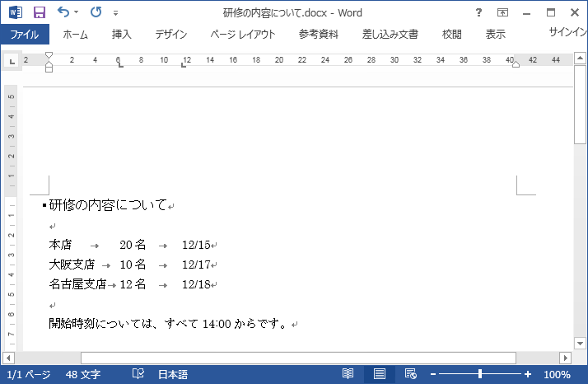Switch to the 校閲 tab
This screenshot has height=384, width=588.
pyautogui.click(x=451, y=35)
